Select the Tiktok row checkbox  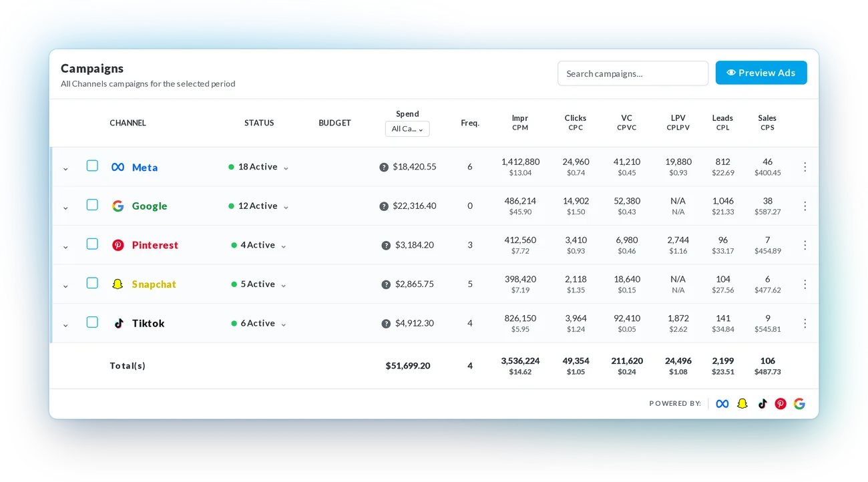92,322
